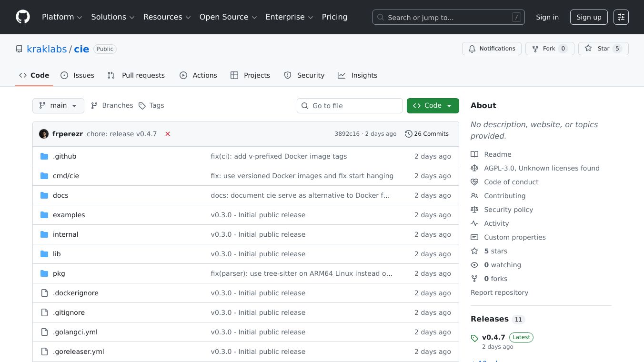Click the Watch notifications control
644x362 pixels.
492,48
